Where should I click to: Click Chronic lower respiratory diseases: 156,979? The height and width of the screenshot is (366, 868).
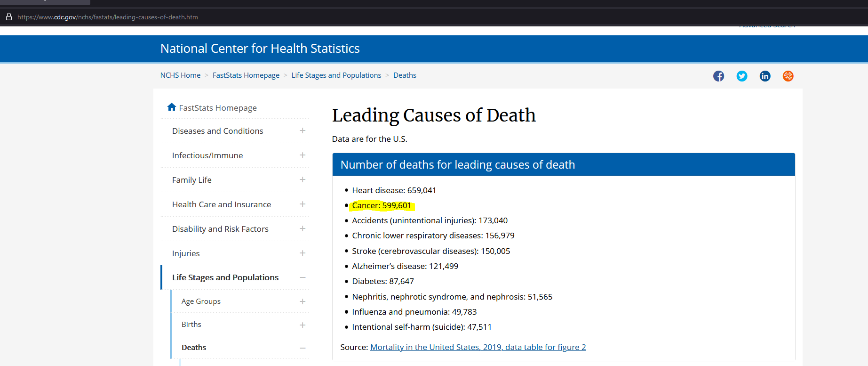(x=433, y=236)
